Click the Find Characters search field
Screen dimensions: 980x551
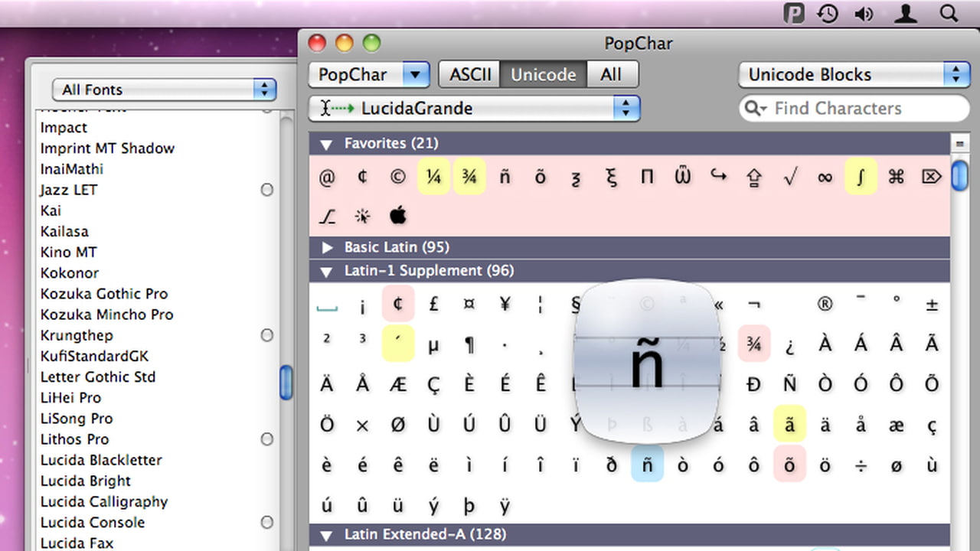tap(861, 109)
